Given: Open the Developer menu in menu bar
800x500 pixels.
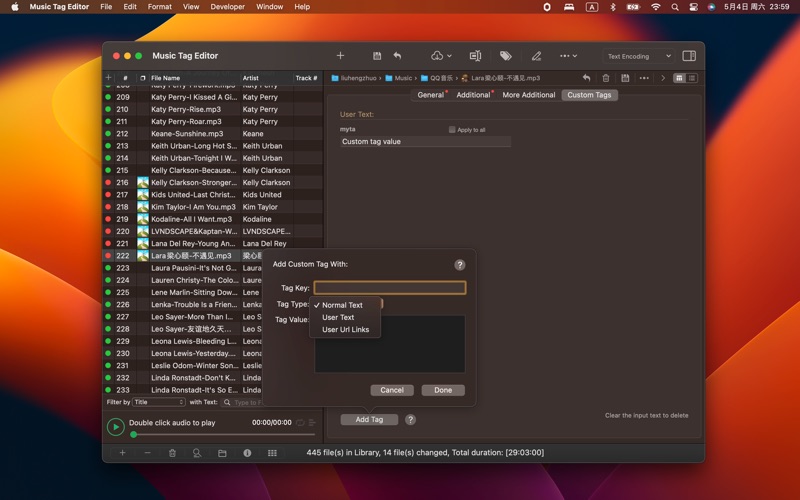Looking at the screenshot, I should [x=228, y=7].
